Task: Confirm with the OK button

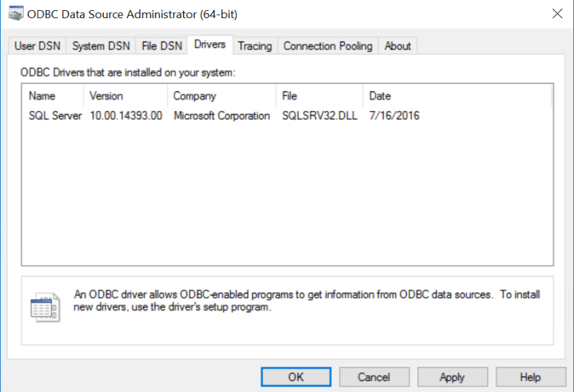Action: [x=296, y=377]
